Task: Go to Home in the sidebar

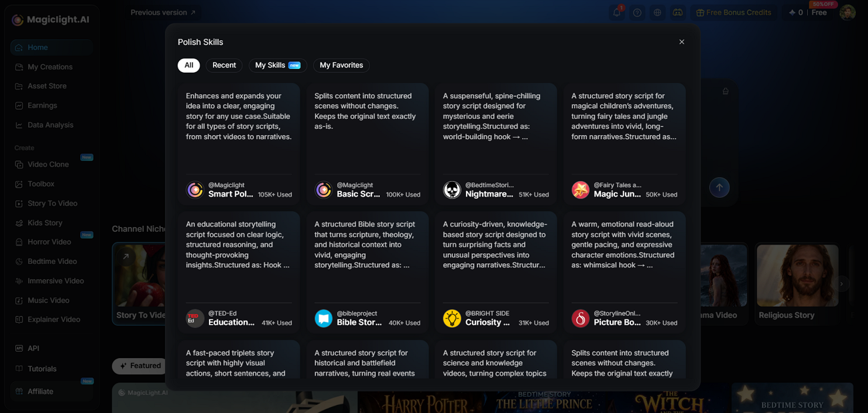Action: click(51, 47)
